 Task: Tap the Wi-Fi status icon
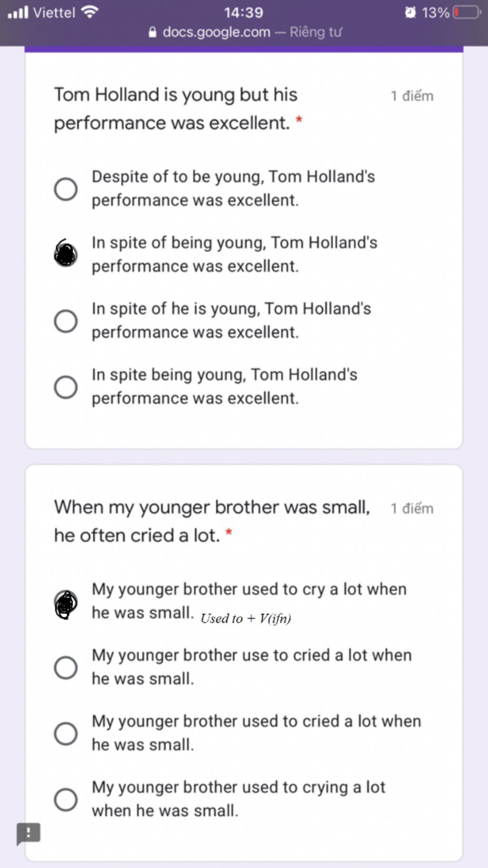[x=89, y=12]
